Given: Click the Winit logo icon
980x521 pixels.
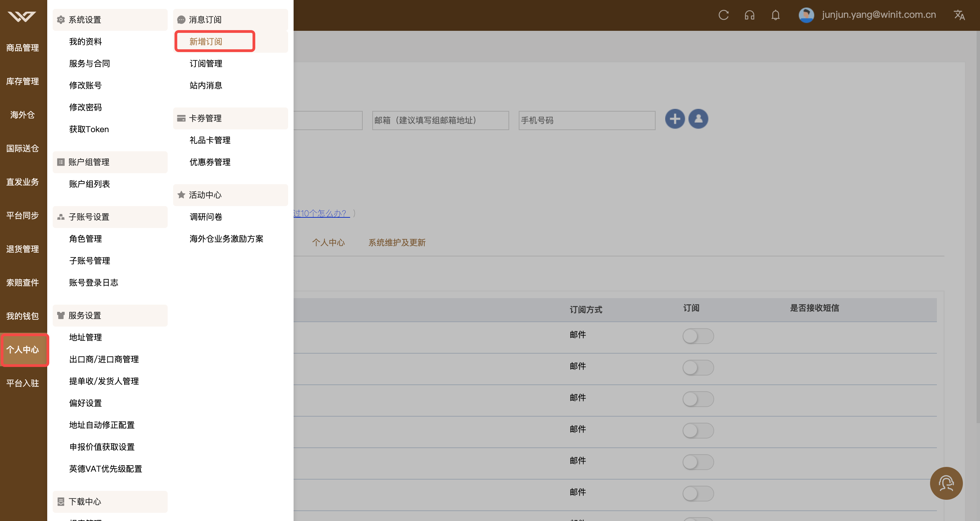Looking at the screenshot, I should [x=22, y=17].
